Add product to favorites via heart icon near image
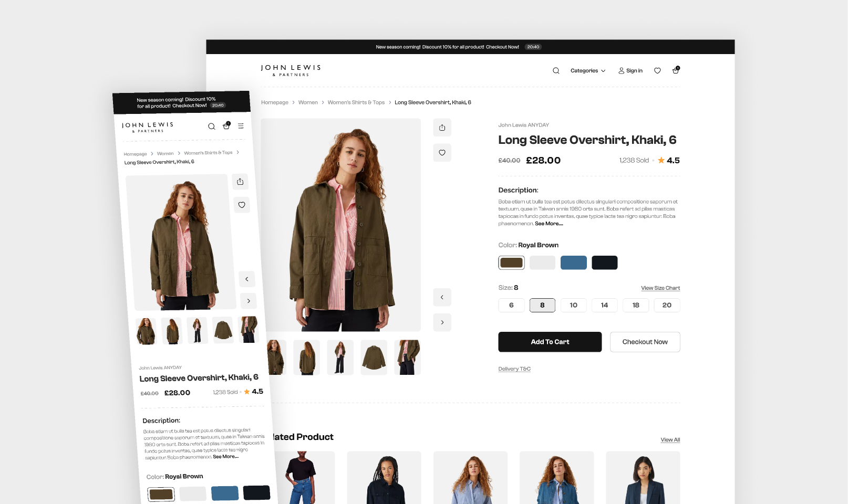This screenshot has height=504, width=848. click(442, 152)
